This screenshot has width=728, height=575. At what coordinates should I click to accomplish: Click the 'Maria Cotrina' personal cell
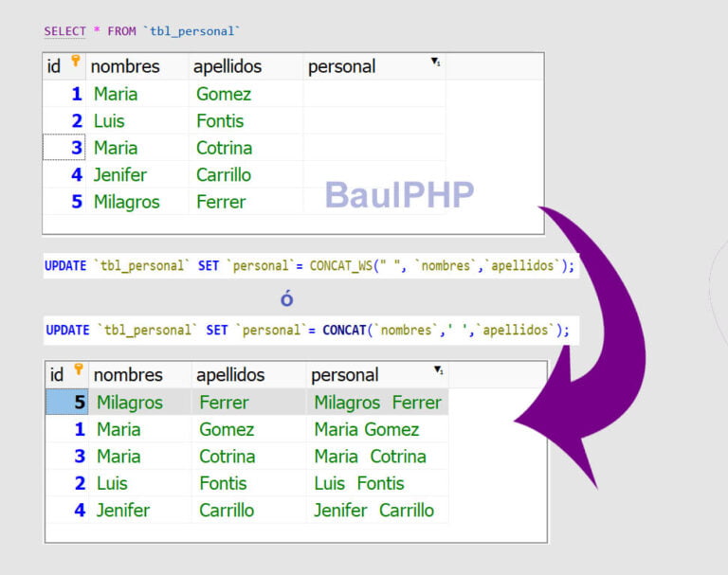pos(370,457)
